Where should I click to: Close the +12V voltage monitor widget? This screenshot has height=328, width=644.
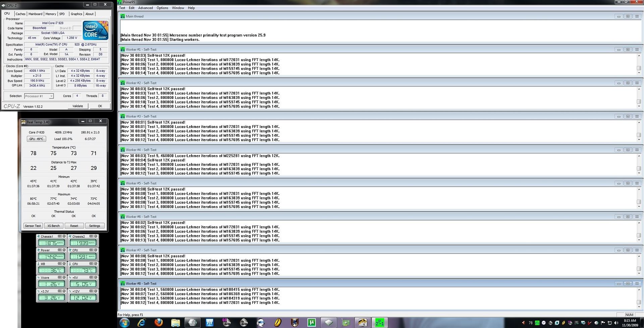click(96, 291)
